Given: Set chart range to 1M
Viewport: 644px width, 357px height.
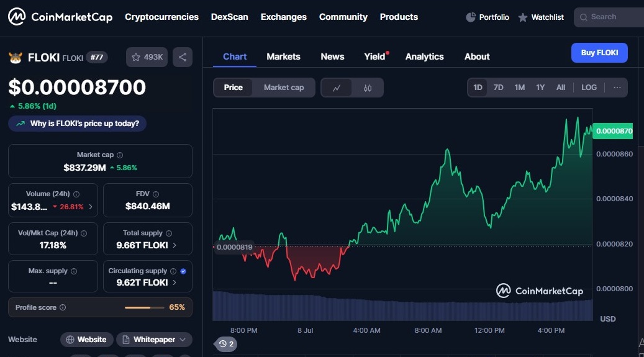Looking at the screenshot, I should click(520, 88).
